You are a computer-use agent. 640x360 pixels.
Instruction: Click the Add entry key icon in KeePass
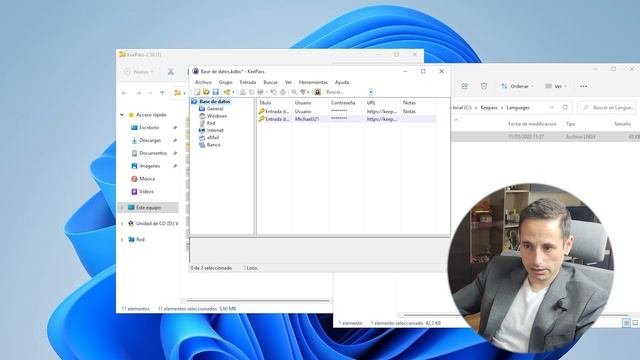coord(227,92)
